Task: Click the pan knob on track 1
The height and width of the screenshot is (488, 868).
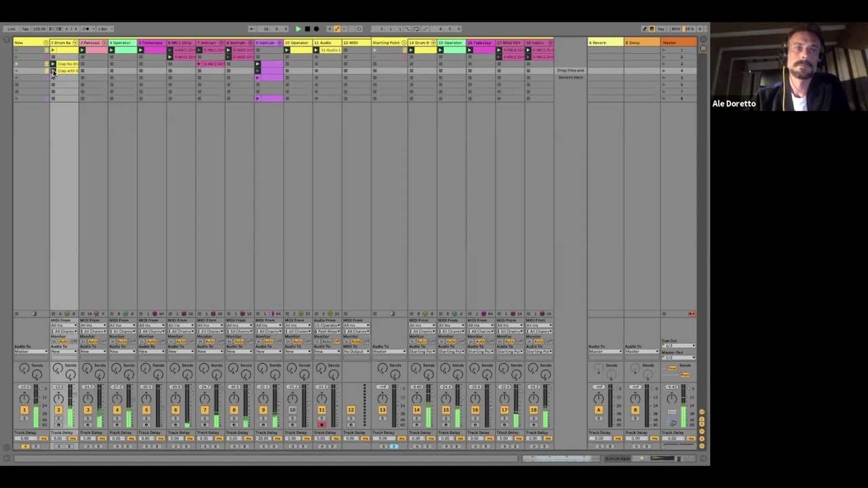Action: (x=24, y=398)
